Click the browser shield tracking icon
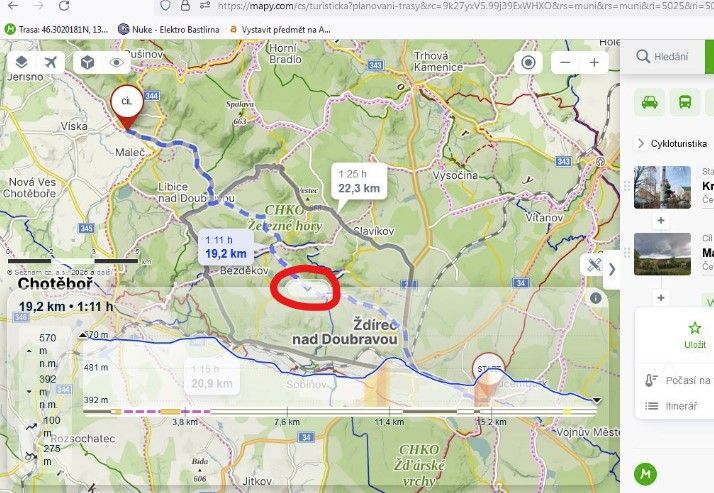 pos(165,5)
